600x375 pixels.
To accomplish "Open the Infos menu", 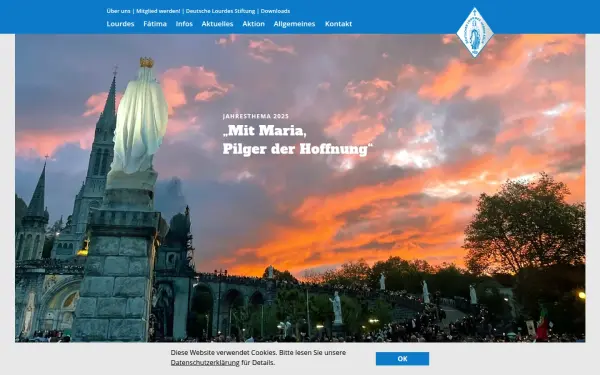I will (184, 24).
